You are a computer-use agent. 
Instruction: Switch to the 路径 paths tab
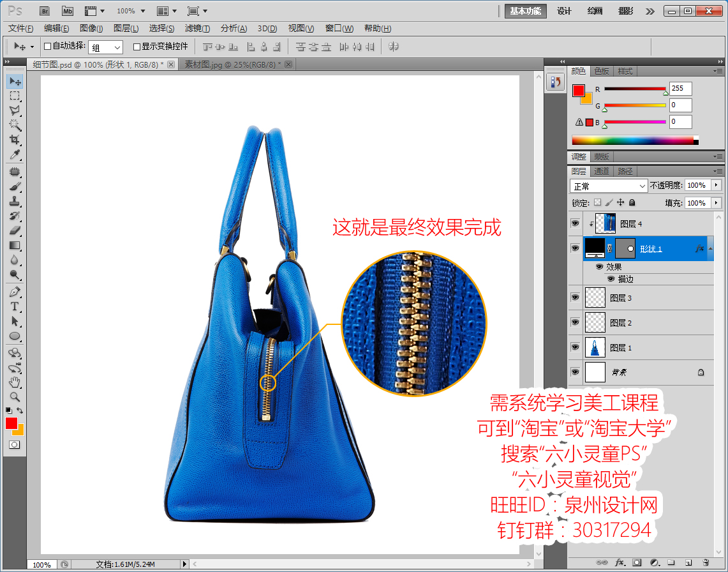click(625, 172)
